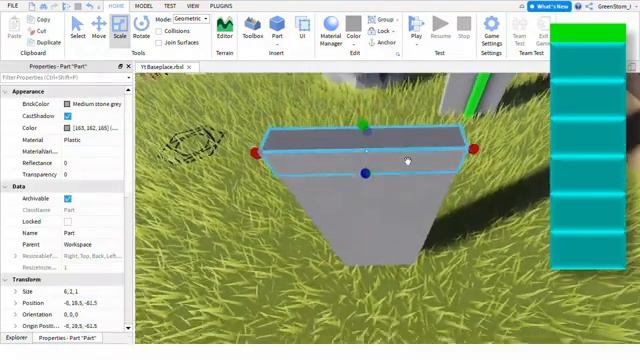Click the Stop button
This screenshot has height=360, width=640.
(464, 28)
